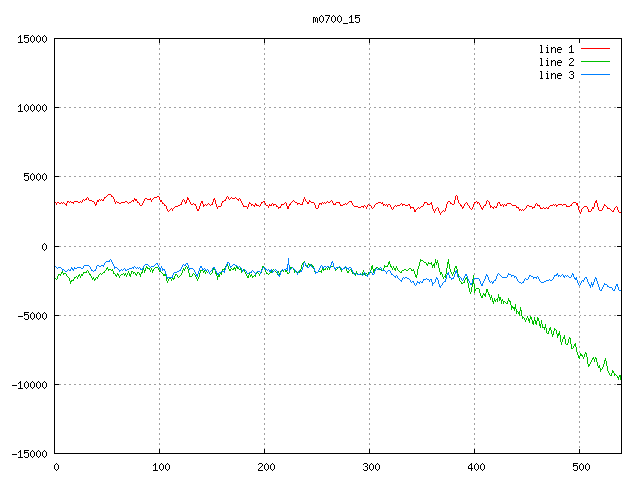Click the 100 x-axis tick label
This screenshot has width=640, height=480.
tap(160, 467)
